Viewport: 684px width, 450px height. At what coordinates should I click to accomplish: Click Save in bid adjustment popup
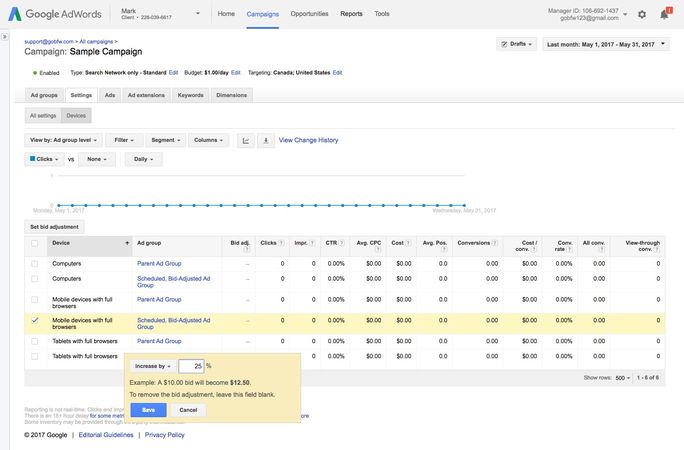(148, 410)
